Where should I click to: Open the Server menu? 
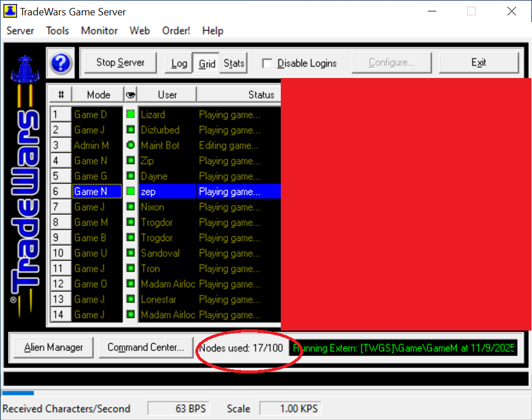(x=21, y=31)
